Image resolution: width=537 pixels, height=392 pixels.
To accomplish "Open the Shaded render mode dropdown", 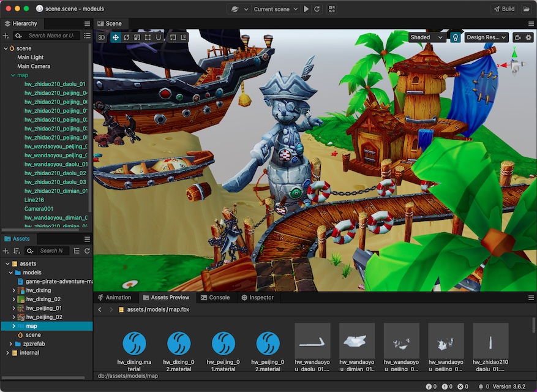I will (x=427, y=37).
